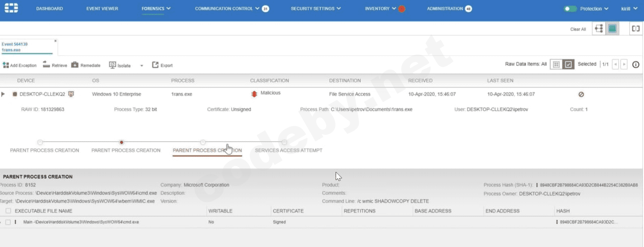Toggle the Protection switch
This screenshot has height=247, width=644.
pos(570,9)
